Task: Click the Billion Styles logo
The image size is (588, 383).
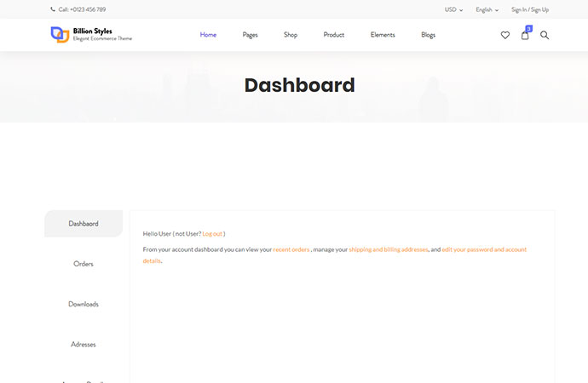Action: tap(91, 35)
